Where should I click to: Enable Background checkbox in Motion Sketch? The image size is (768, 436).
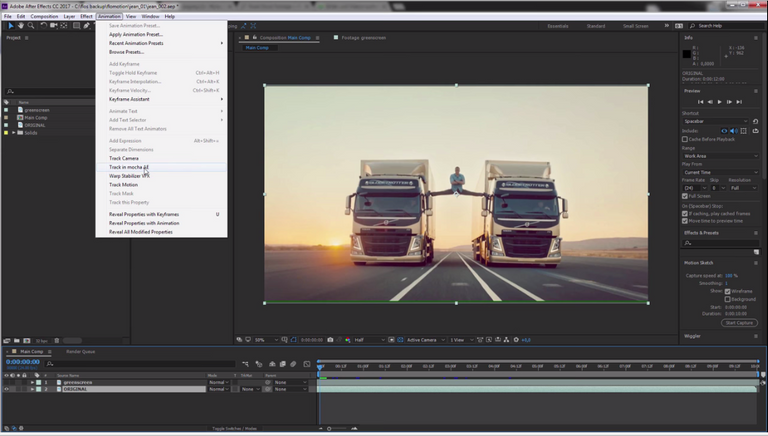(x=727, y=299)
